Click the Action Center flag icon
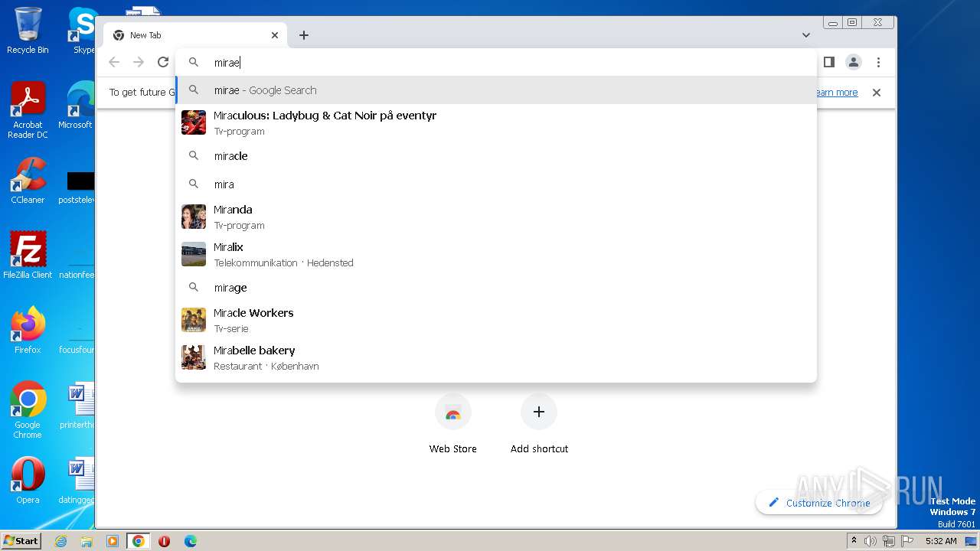Screen dimensions: 980x551 906,541
